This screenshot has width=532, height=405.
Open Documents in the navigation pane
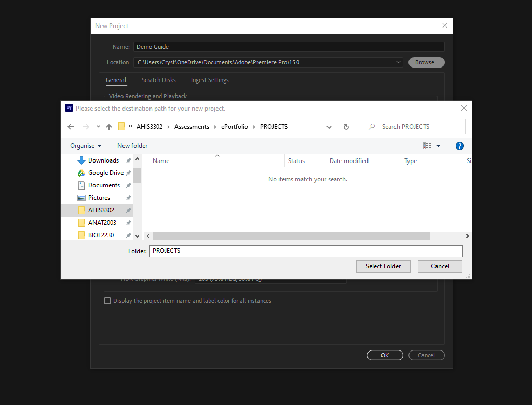(x=104, y=185)
